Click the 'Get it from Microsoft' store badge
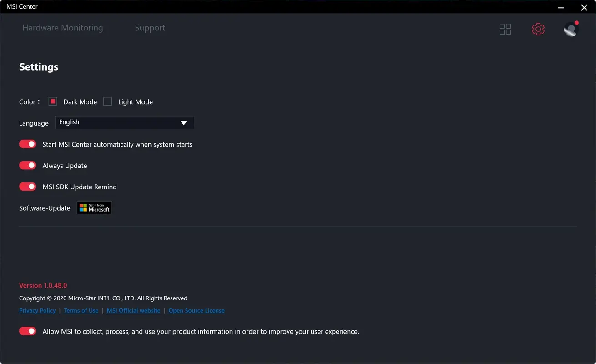This screenshot has height=364, width=596. (x=94, y=207)
